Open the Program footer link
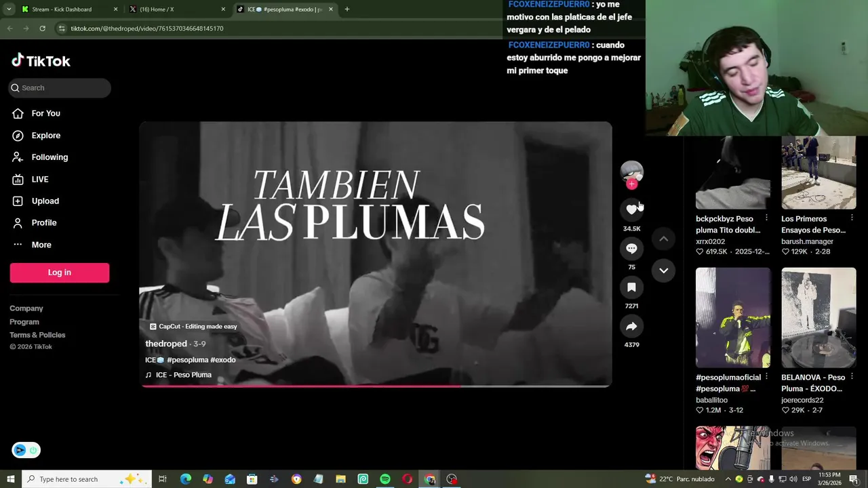This screenshot has width=868, height=488. pyautogui.click(x=24, y=322)
